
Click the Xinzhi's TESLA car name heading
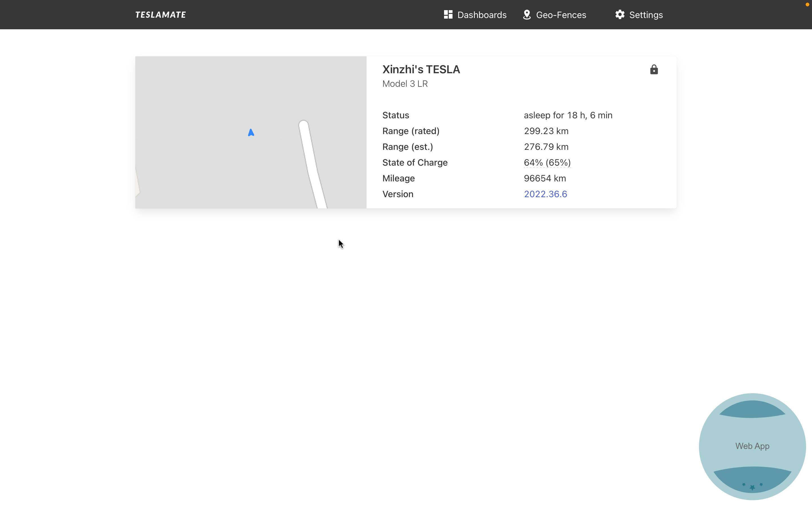click(x=421, y=69)
